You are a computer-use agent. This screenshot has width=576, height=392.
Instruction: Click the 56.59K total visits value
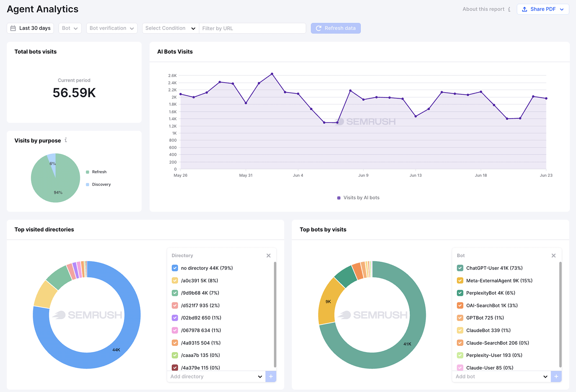pos(74,93)
